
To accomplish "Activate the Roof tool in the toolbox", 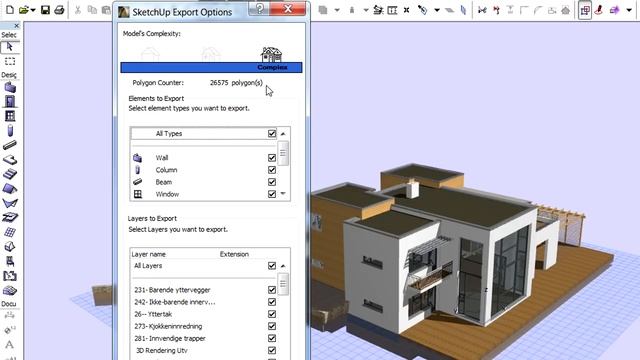I will tap(10, 189).
